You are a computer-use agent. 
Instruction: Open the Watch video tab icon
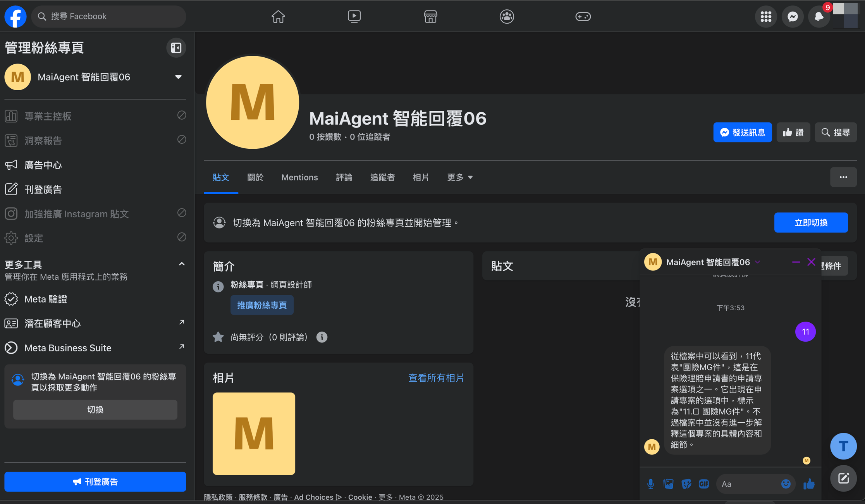point(354,16)
